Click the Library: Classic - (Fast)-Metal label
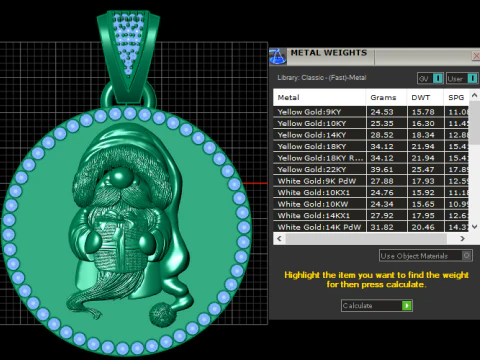 point(322,78)
